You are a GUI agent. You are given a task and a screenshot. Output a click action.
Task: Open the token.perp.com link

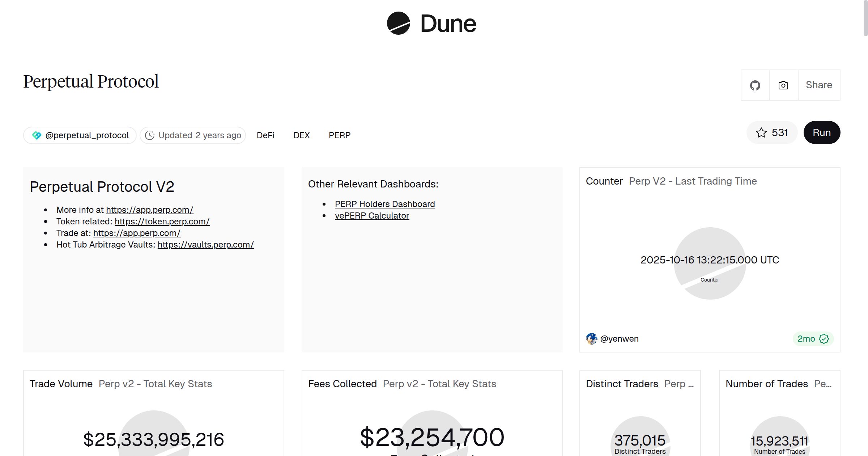162,221
